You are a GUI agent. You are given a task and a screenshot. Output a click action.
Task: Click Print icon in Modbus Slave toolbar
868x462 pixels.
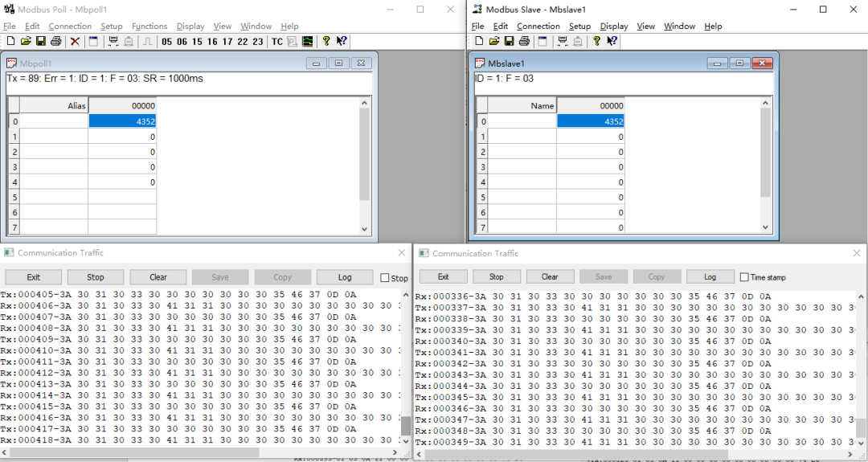pos(524,41)
